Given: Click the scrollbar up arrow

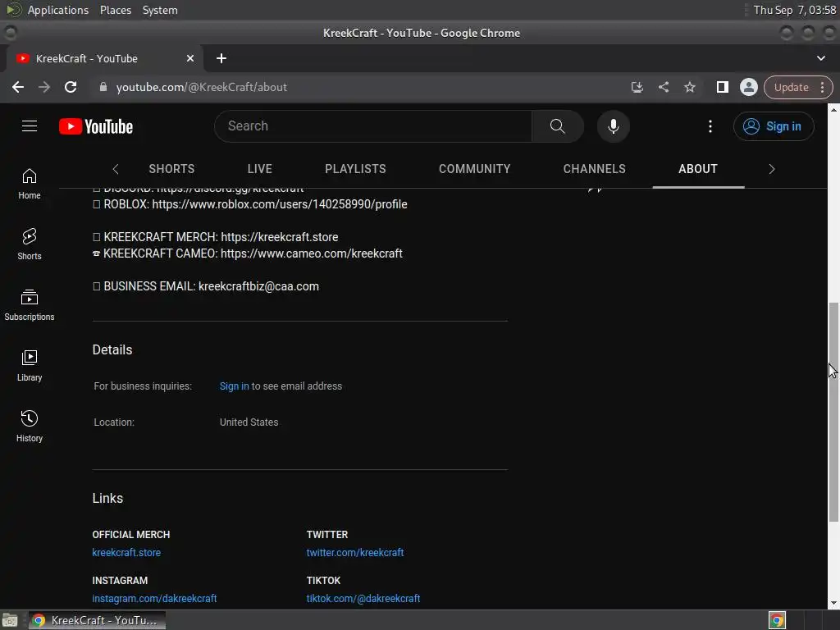Looking at the screenshot, I should (833, 109).
